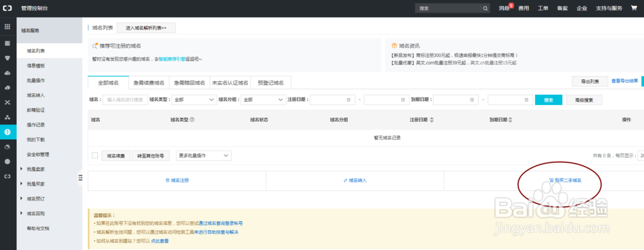Screen dimensions: 644x250
Task: Focus the 域名 search input field
Action: (125, 100)
